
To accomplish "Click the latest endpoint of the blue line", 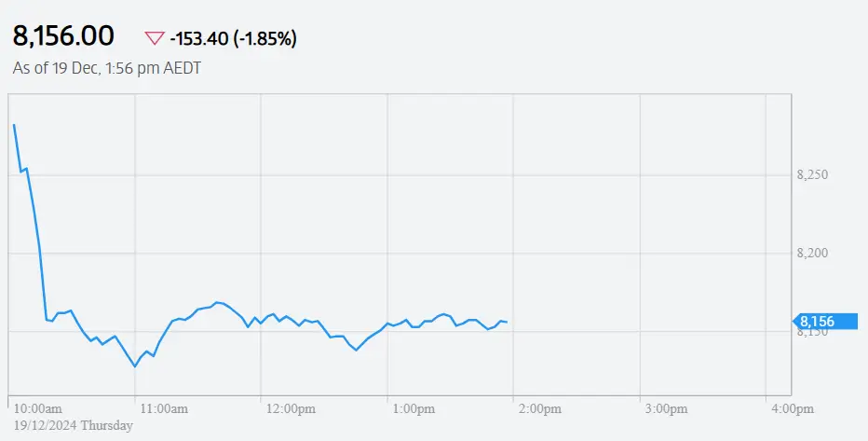I will (506, 323).
